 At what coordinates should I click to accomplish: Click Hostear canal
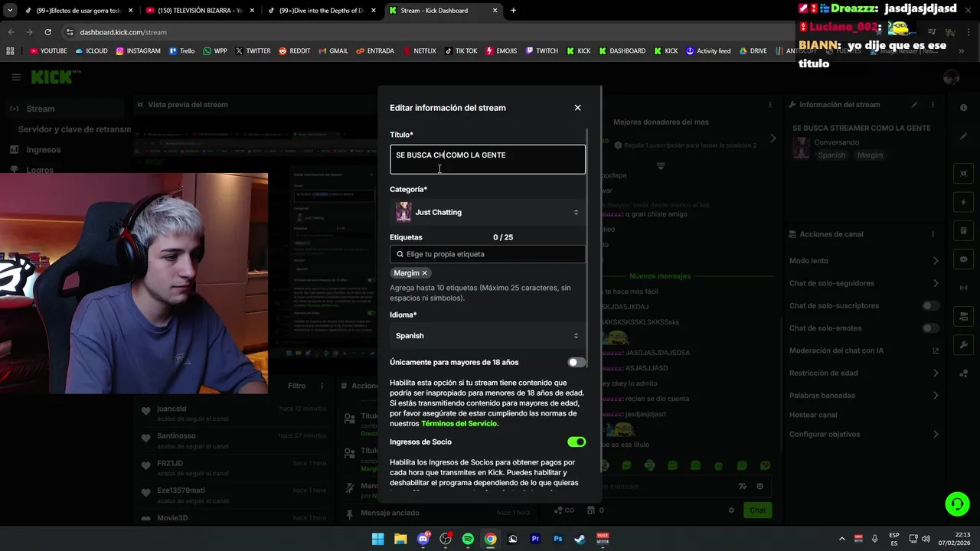[813, 415]
